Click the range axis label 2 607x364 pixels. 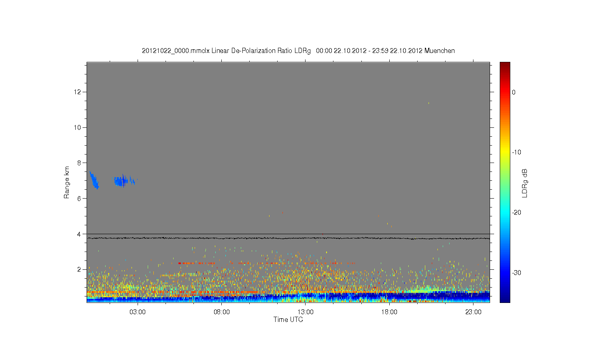tap(80, 269)
